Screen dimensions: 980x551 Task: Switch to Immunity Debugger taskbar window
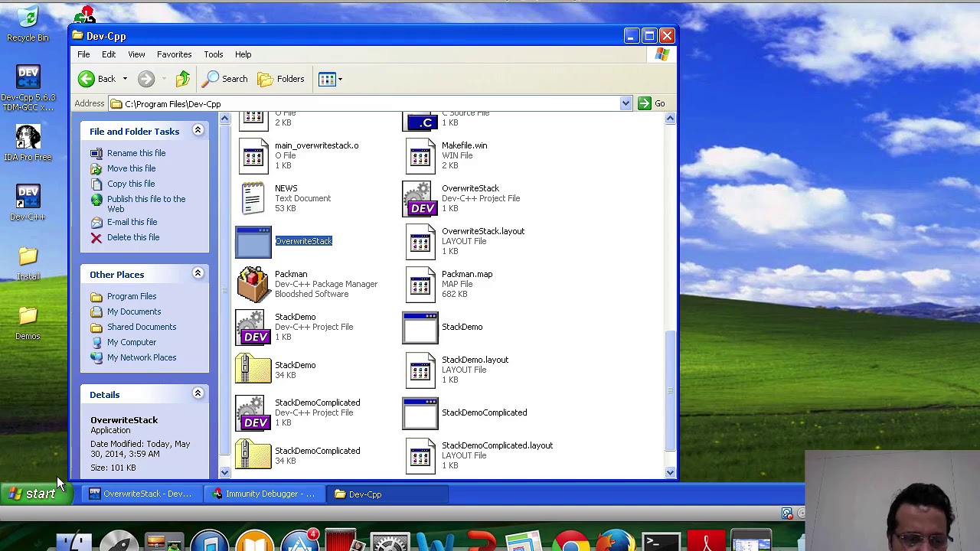pos(264,494)
